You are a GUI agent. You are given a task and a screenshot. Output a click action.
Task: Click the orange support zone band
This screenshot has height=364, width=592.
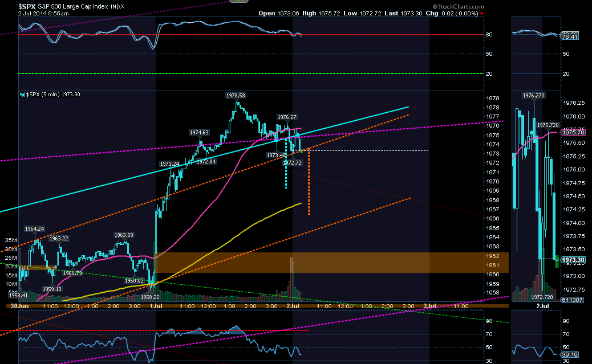(x=331, y=263)
